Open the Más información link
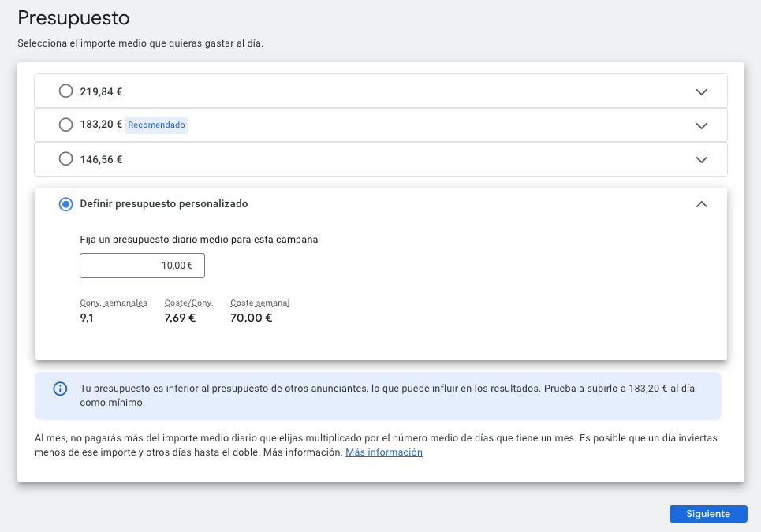The height and width of the screenshot is (532, 761). [383, 452]
